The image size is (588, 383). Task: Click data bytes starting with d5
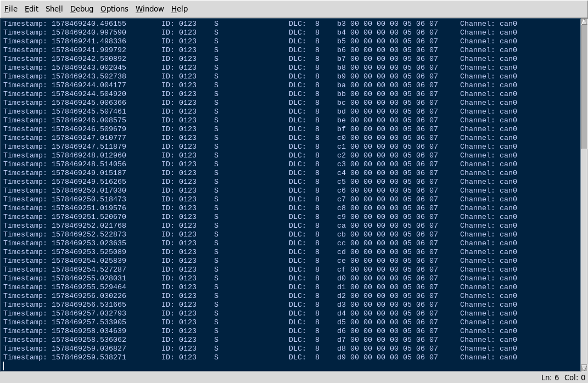coord(388,322)
